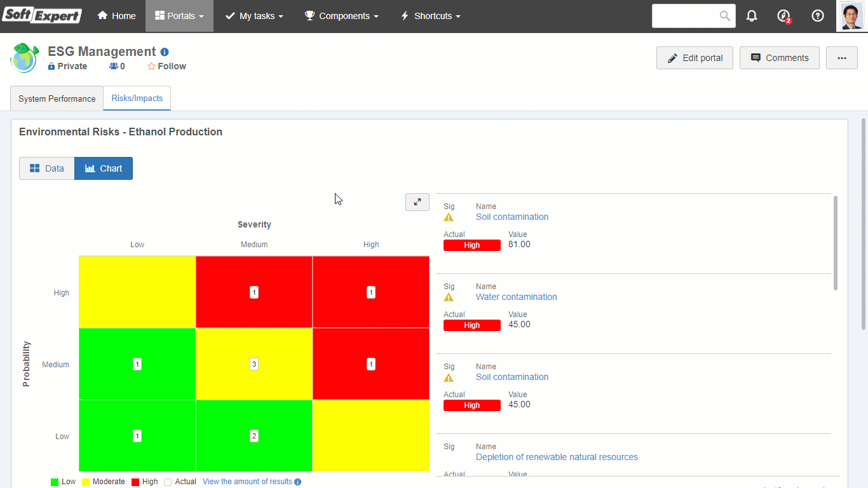The image size is (868, 488).
Task: Toggle the Actual legend checkbox
Action: tap(168, 482)
